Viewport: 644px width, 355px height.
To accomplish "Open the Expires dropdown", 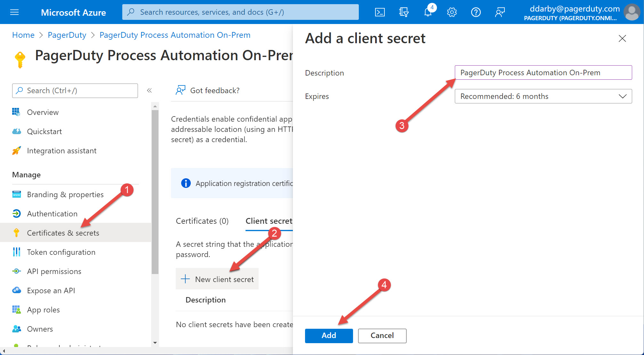I will point(543,96).
